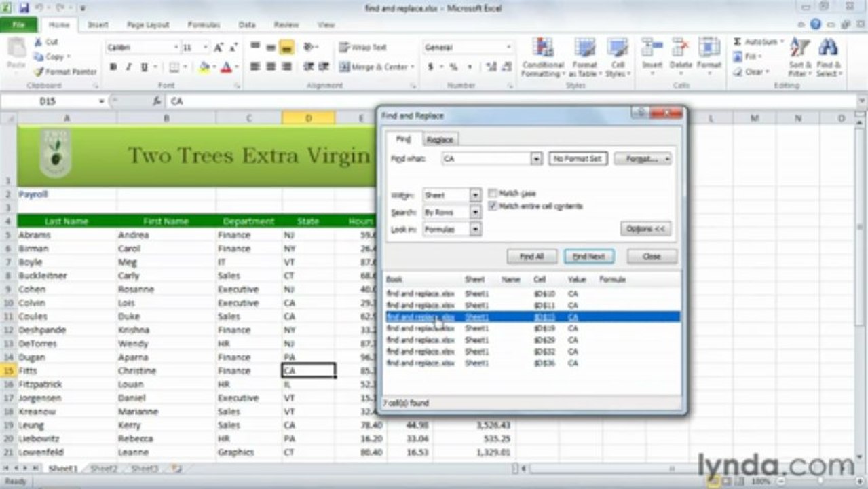Click the Find what input field
Viewport: 868px width, 489px height.
pyautogui.click(x=486, y=158)
